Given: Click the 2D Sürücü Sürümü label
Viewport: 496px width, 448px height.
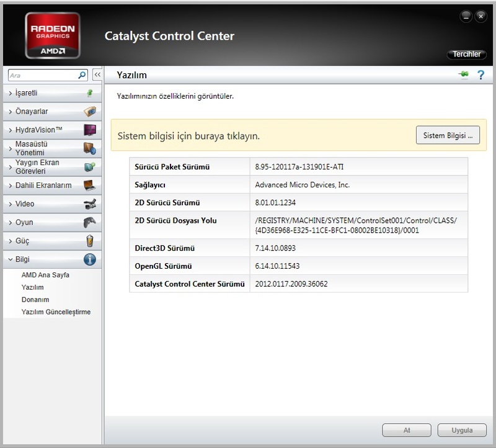Looking at the screenshot, I should click(x=167, y=203).
